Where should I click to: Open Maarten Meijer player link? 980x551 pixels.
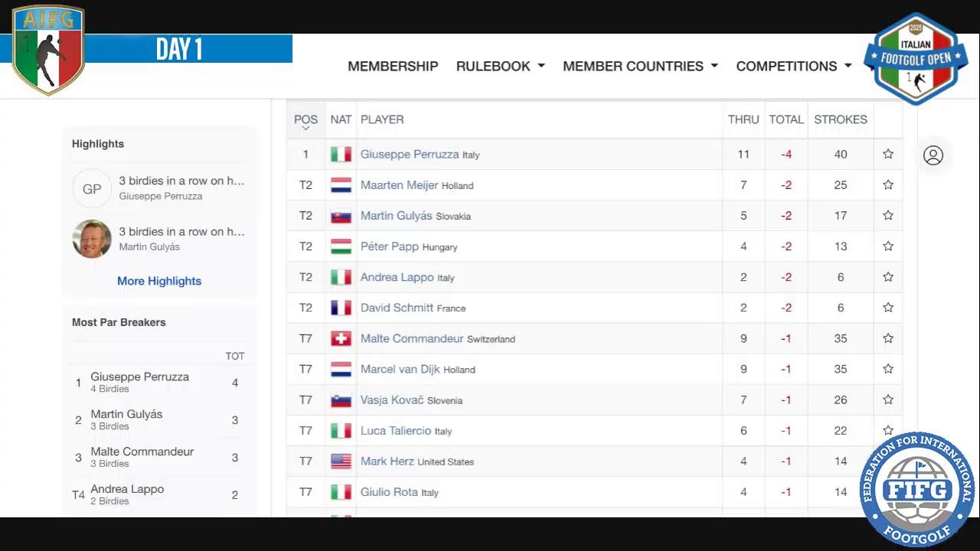pos(400,184)
